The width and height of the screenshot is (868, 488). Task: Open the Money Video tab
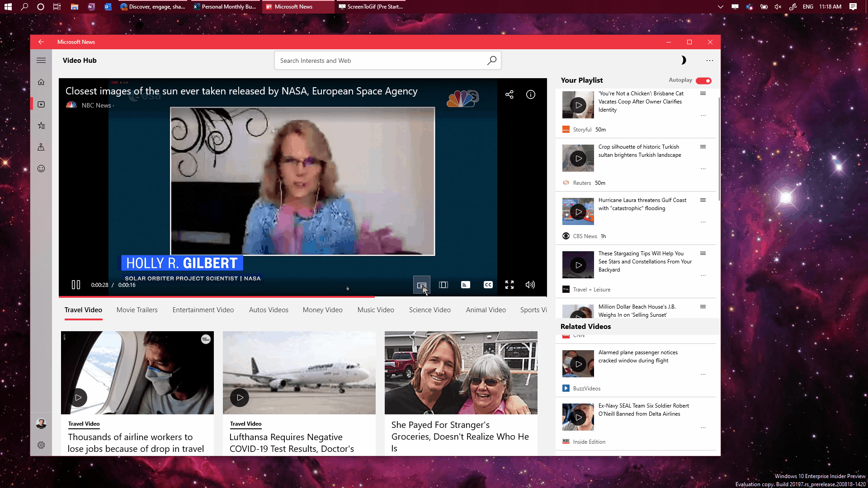coord(323,310)
